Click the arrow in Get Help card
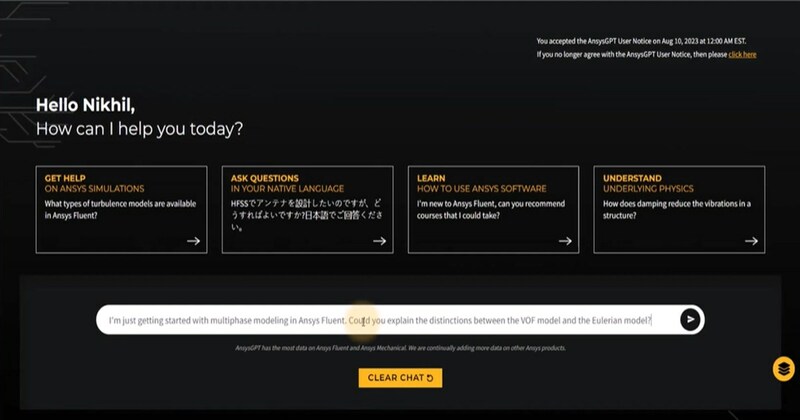 coord(193,241)
